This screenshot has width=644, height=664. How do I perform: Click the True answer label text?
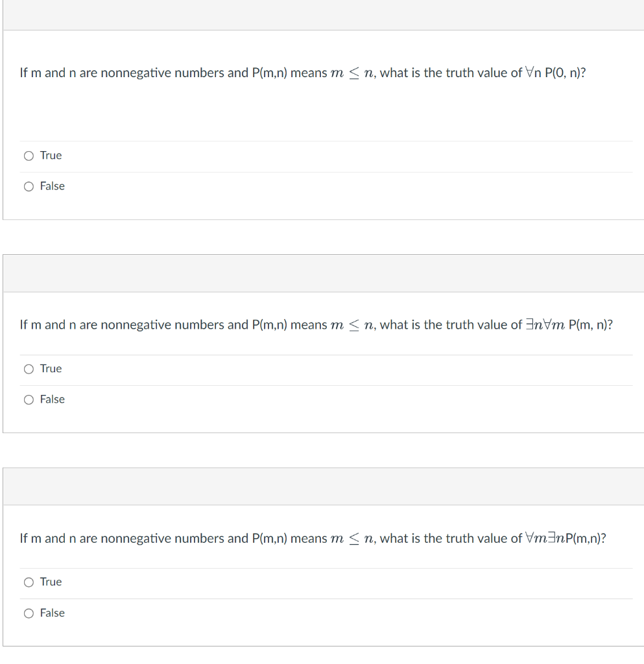[51, 156]
